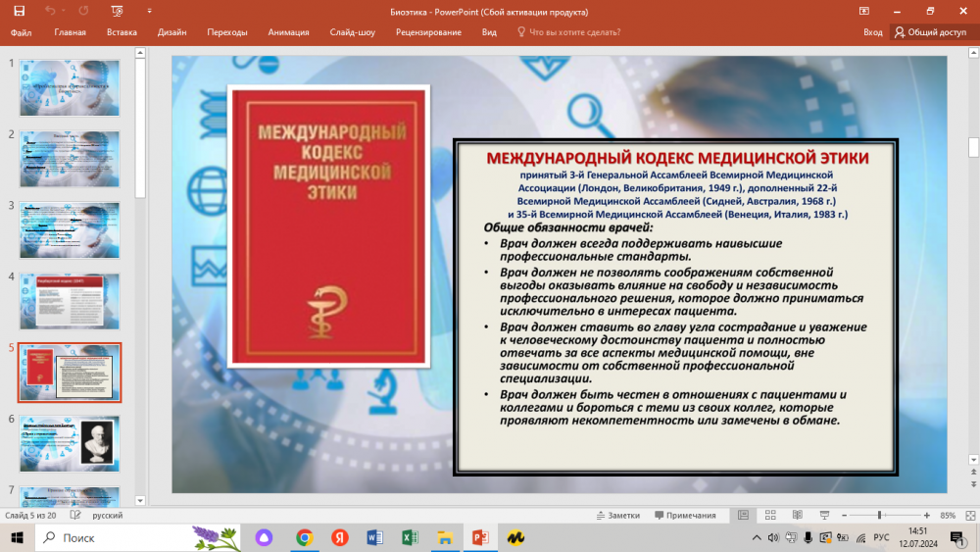Select slide 1 thumbnail
The width and height of the screenshot is (980, 552).
(70, 87)
